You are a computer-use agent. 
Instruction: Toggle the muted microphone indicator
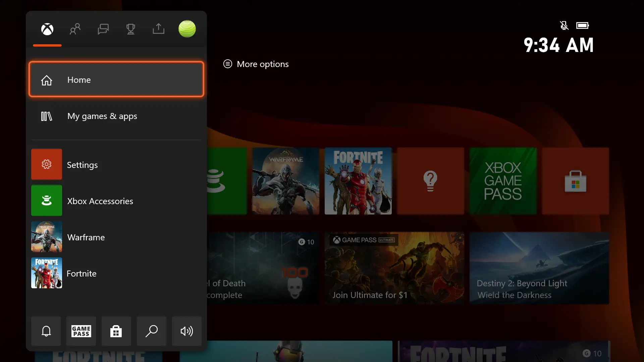coord(564,25)
